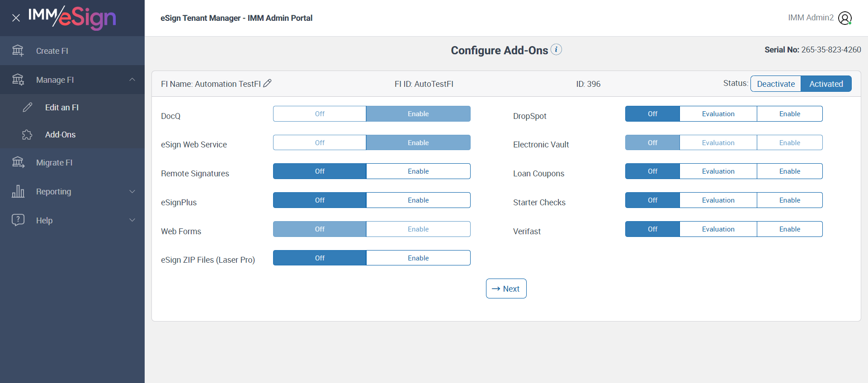The width and height of the screenshot is (868, 383).
Task: Click the Next button
Action: (x=506, y=288)
